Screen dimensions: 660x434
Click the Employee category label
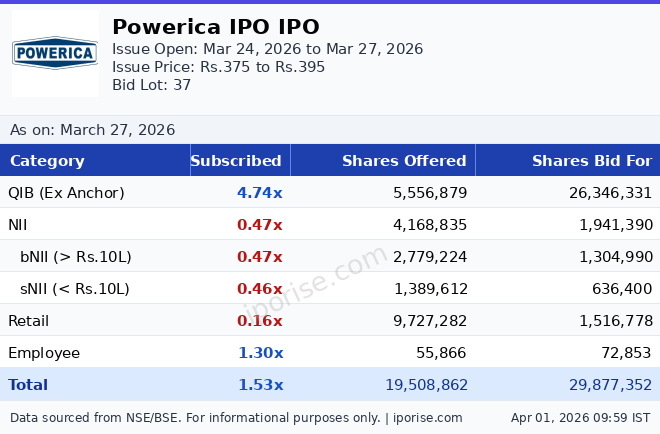[44, 353]
